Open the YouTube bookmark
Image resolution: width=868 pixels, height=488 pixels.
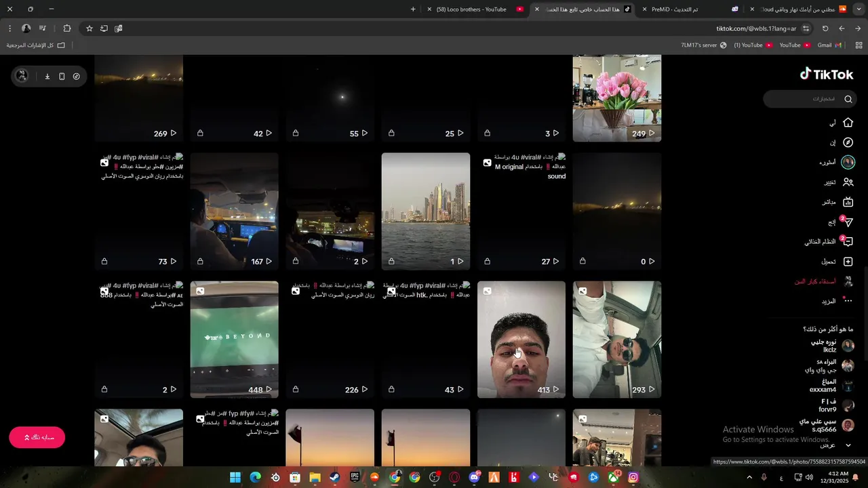tap(795, 45)
